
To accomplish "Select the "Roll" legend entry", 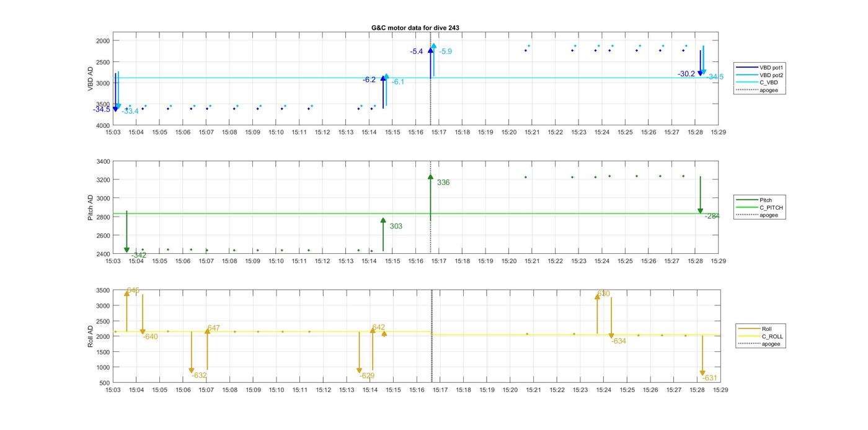I will 755,328.
